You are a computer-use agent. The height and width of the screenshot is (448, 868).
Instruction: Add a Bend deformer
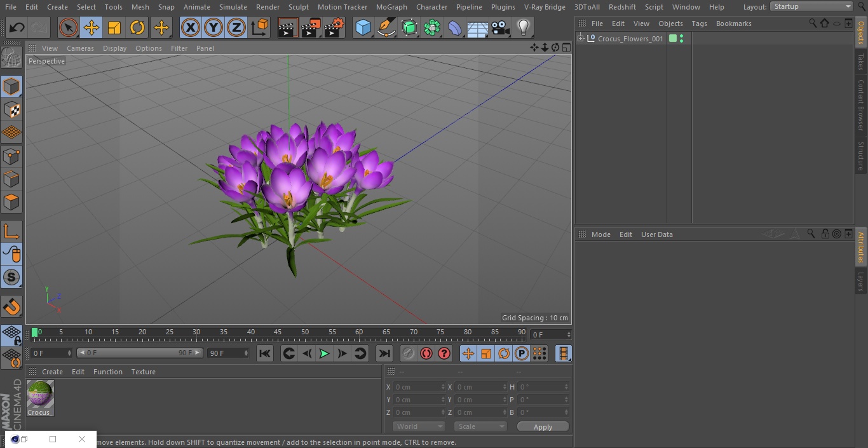pyautogui.click(x=455, y=27)
